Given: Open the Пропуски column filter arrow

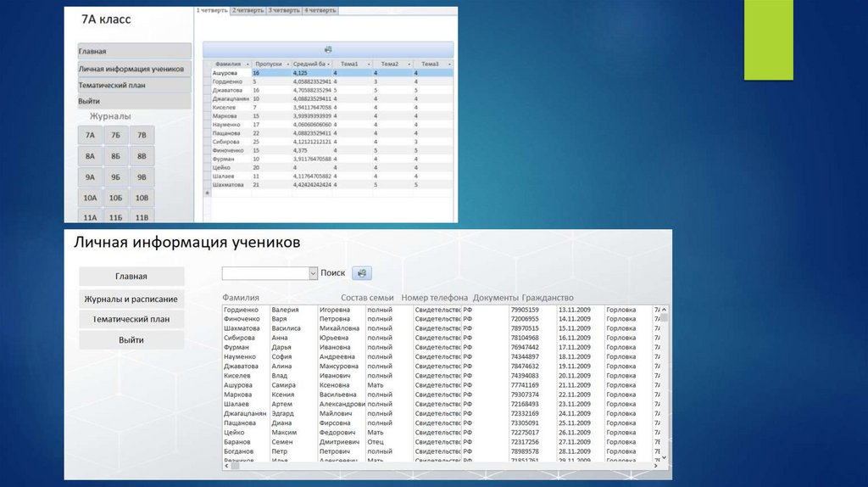Looking at the screenshot, I should 288,64.
